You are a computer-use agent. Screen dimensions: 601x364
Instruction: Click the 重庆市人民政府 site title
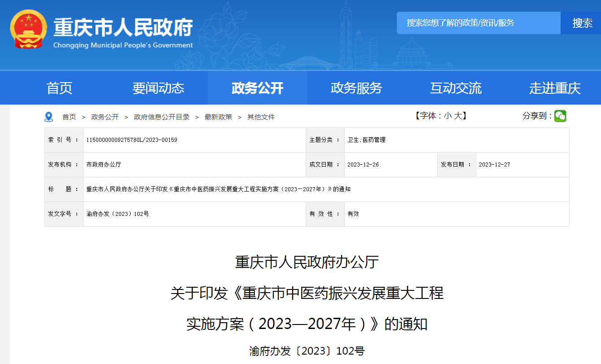click(123, 28)
